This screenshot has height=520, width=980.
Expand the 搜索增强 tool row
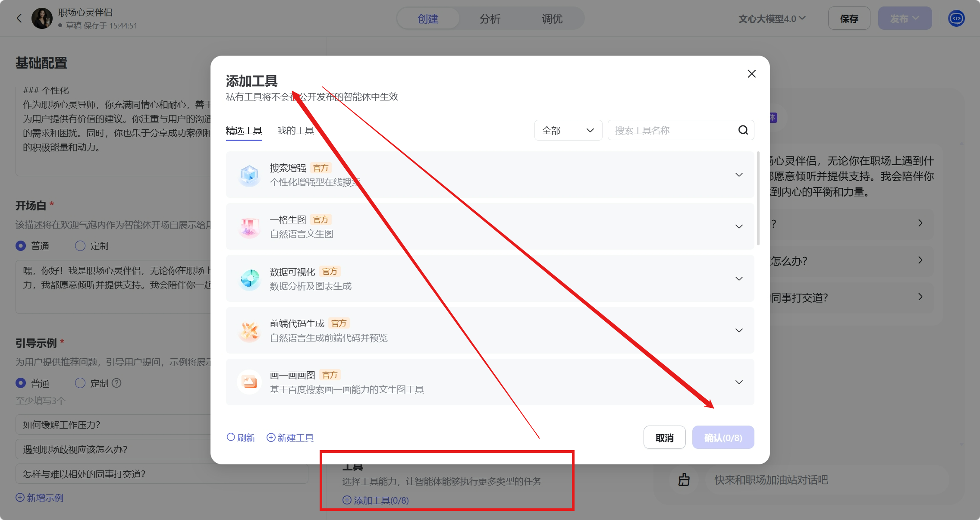(x=739, y=175)
